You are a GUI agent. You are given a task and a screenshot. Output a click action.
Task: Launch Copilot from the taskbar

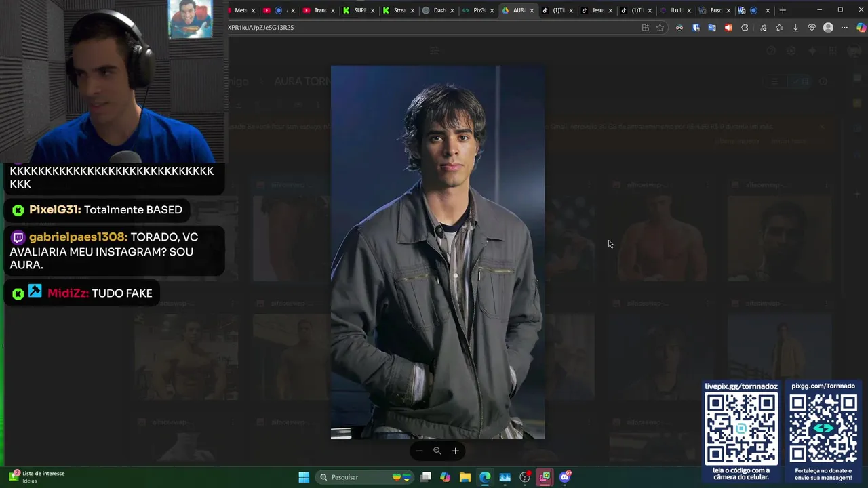tap(445, 477)
